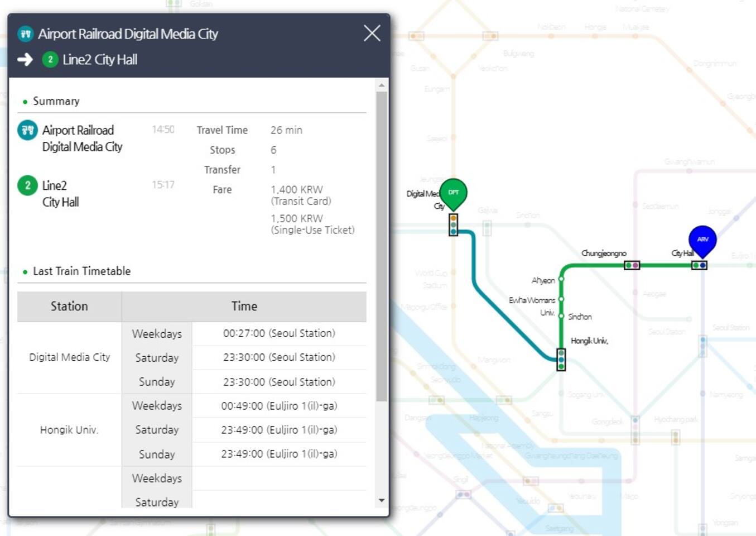Select the Chungjeongno station marker on the map
Screen dimensions: 756x536
point(632,265)
